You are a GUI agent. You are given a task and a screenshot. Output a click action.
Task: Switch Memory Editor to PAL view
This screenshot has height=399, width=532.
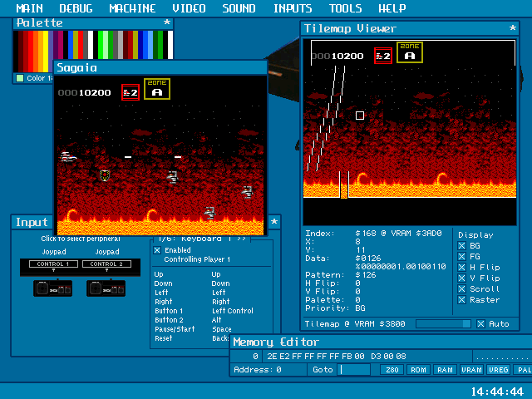pos(524,370)
